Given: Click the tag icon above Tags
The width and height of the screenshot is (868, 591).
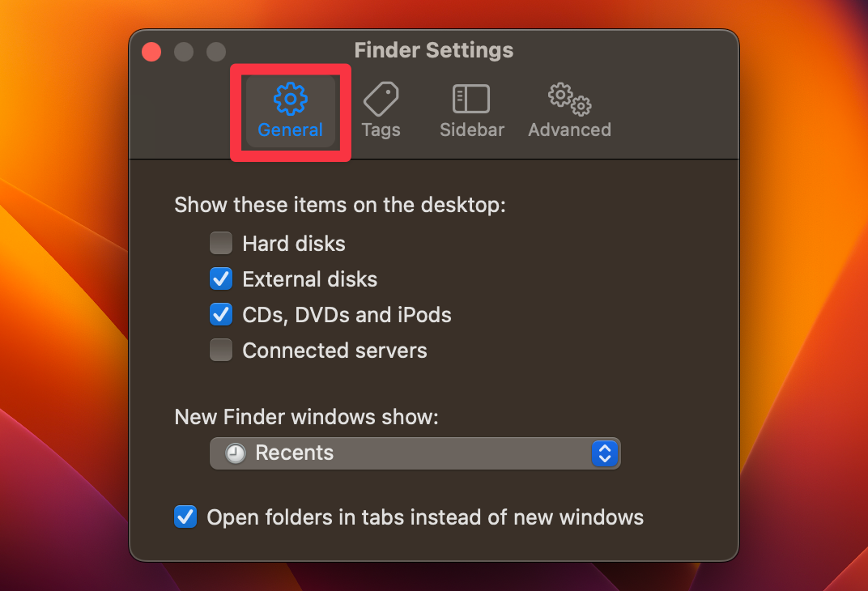Looking at the screenshot, I should click(381, 97).
